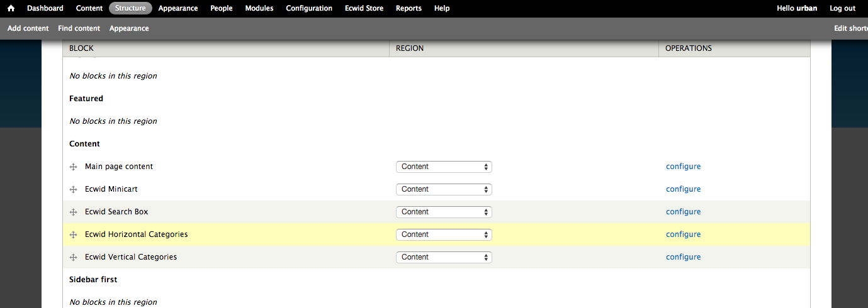Open the Appearance menu in top bar

178,8
